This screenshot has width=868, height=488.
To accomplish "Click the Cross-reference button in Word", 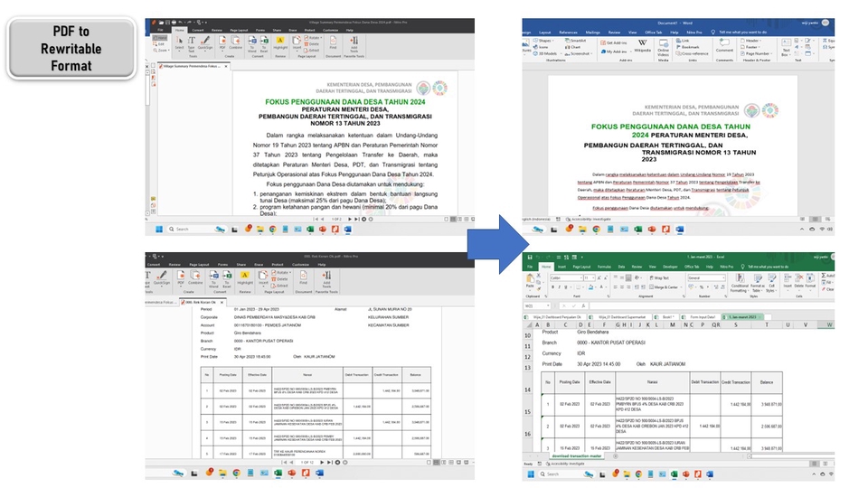I will 692,53.
